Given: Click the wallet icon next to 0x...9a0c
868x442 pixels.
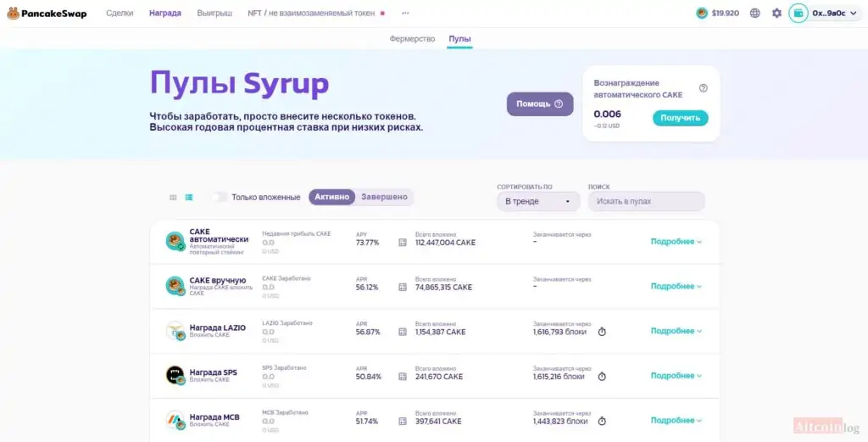Looking at the screenshot, I should click(x=798, y=13).
